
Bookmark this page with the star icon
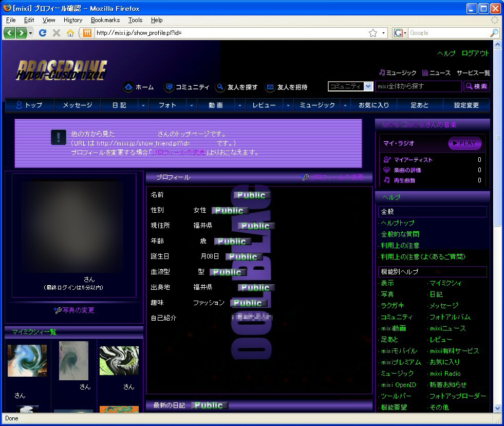(373, 33)
